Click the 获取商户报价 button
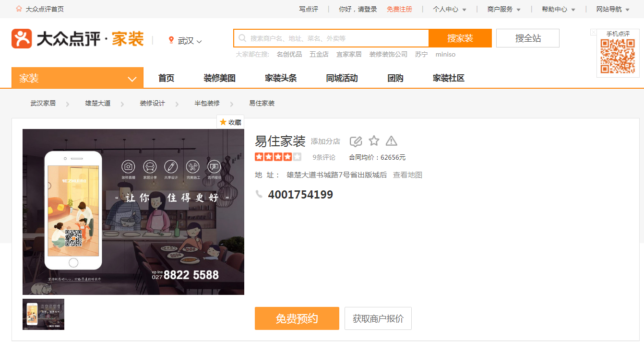Image resolution: width=644 pixels, height=351 pixels. 378,318
